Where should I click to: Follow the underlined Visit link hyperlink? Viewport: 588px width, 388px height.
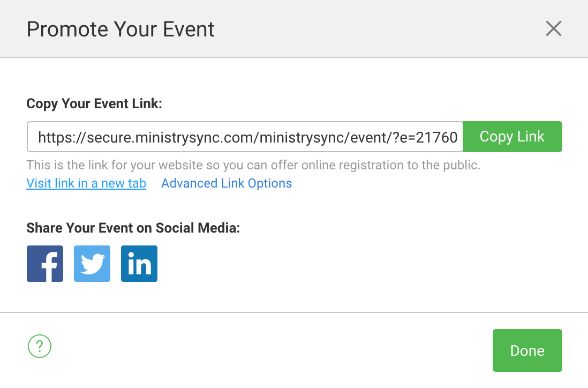86,183
